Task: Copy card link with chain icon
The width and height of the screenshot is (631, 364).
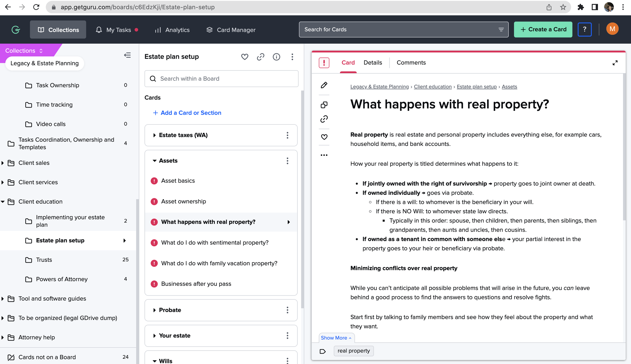Action: tap(324, 119)
